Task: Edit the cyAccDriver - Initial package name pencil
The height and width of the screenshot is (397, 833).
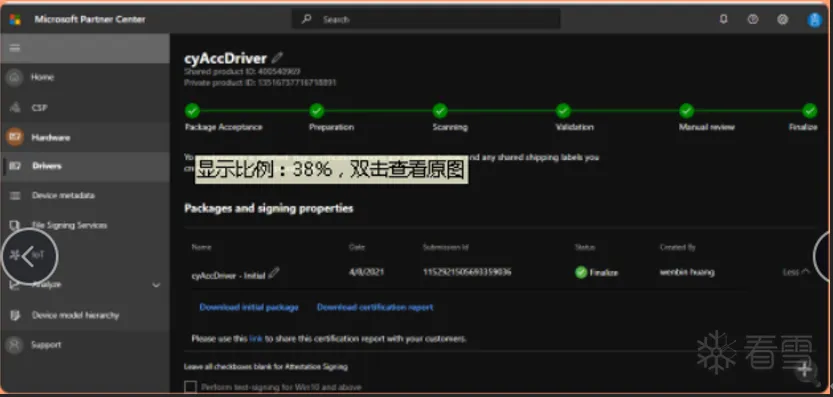Action: coord(274,273)
